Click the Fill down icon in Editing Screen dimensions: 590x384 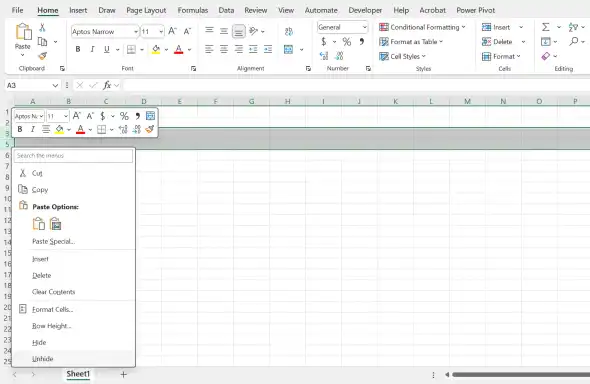click(x=546, y=41)
